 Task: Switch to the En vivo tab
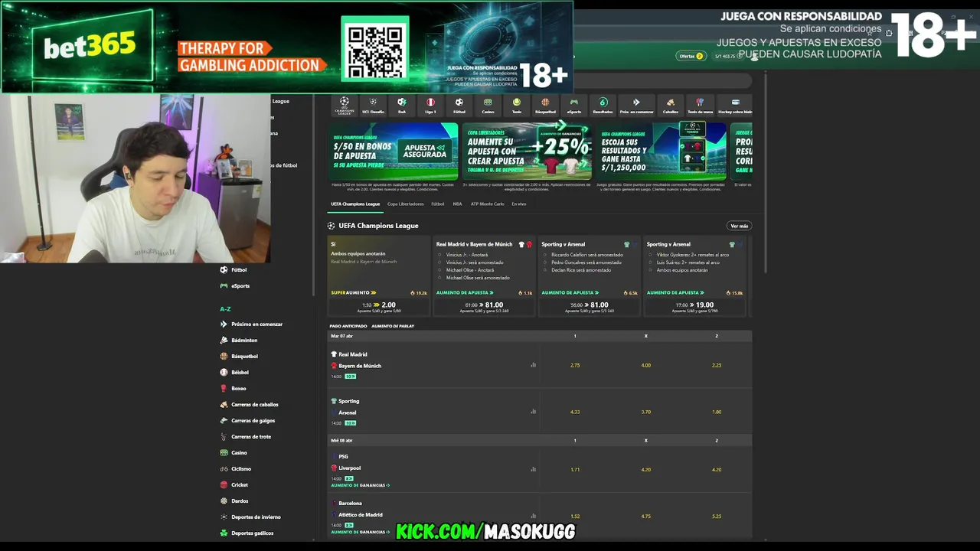point(518,204)
